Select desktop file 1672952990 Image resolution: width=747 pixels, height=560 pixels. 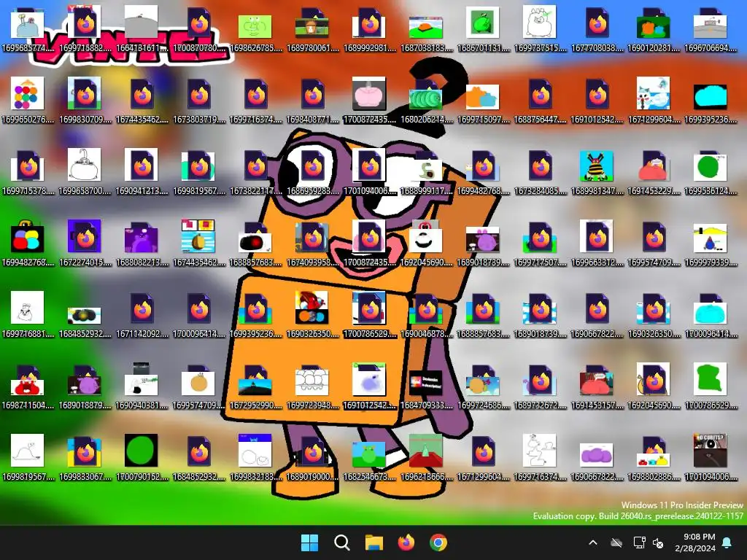pos(255,386)
